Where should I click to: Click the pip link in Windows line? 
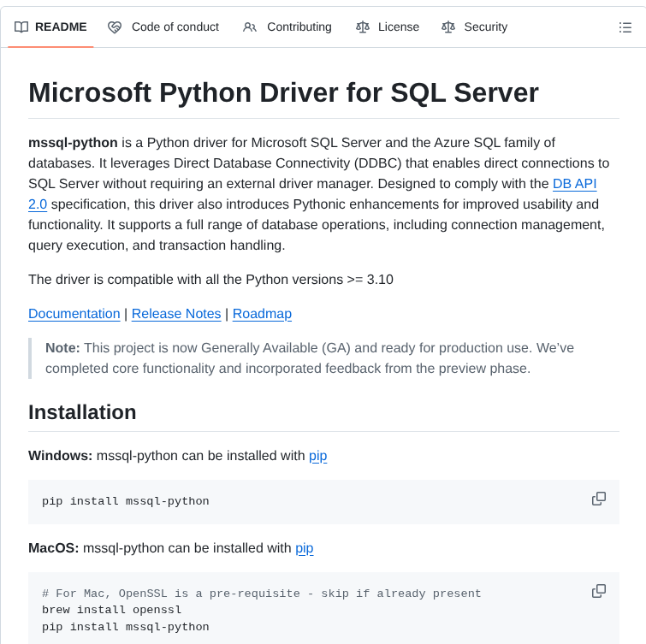(318, 456)
